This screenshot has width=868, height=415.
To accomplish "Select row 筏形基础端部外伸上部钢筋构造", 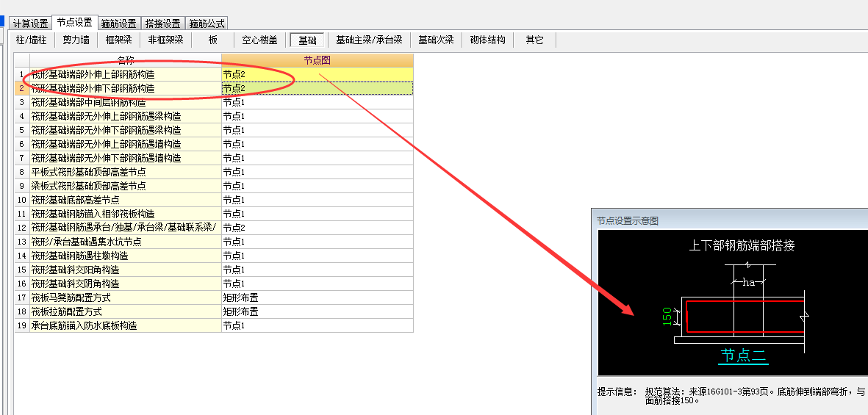I will (126, 74).
